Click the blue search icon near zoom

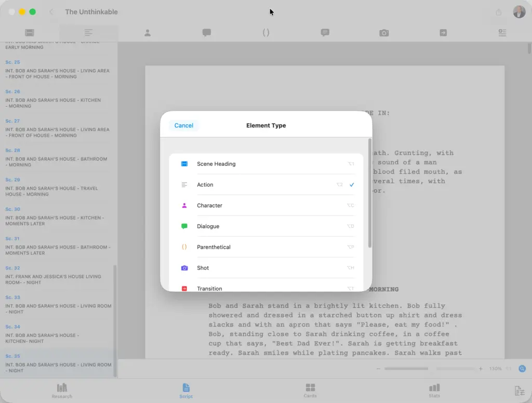tap(522, 369)
